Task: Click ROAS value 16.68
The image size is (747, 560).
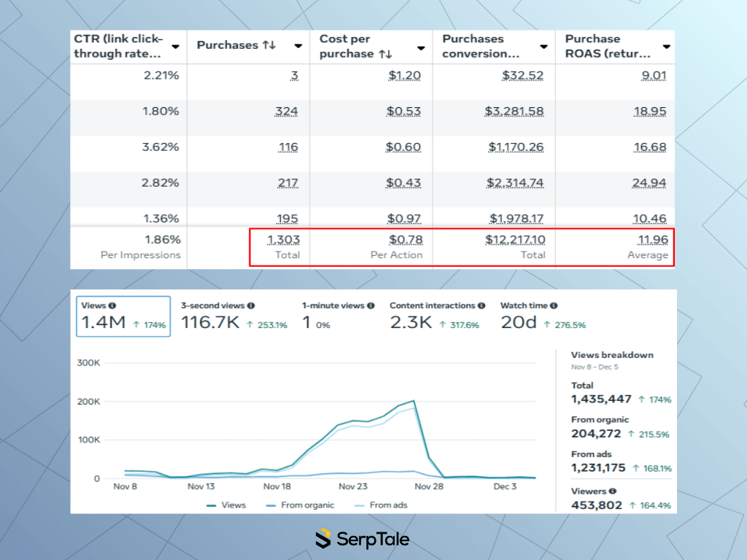Action: pos(650,147)
